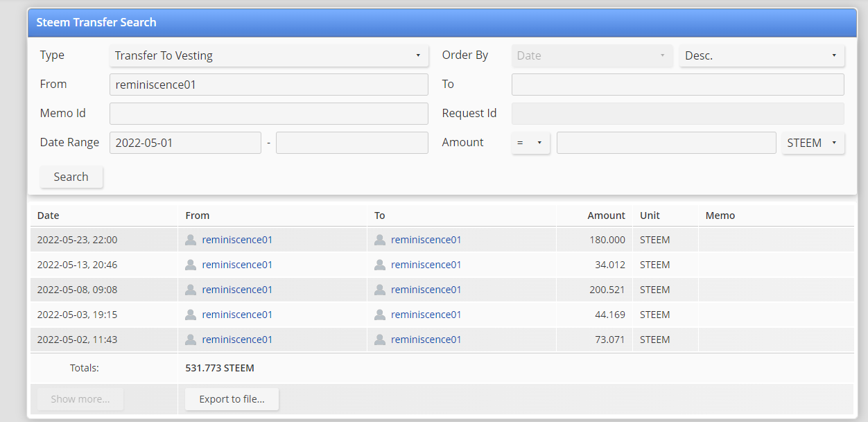Click the amount 73.071
868x422 pixels.
(x=610, y=340)
